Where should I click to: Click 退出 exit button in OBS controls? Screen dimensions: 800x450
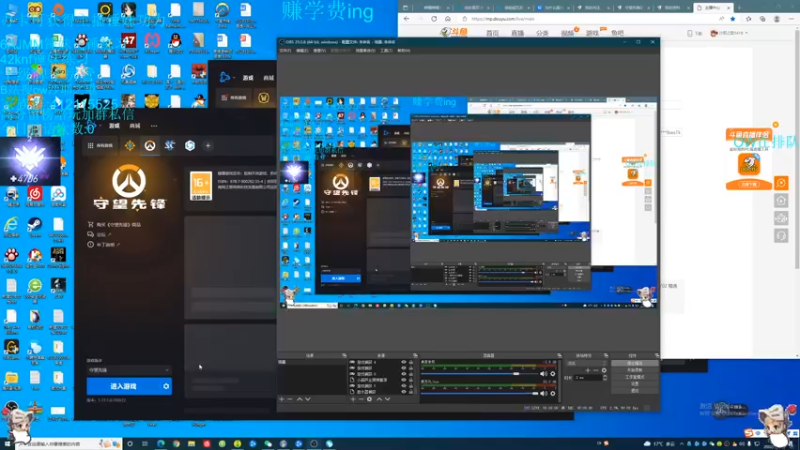pyautogui.click(x=635, y=390)
